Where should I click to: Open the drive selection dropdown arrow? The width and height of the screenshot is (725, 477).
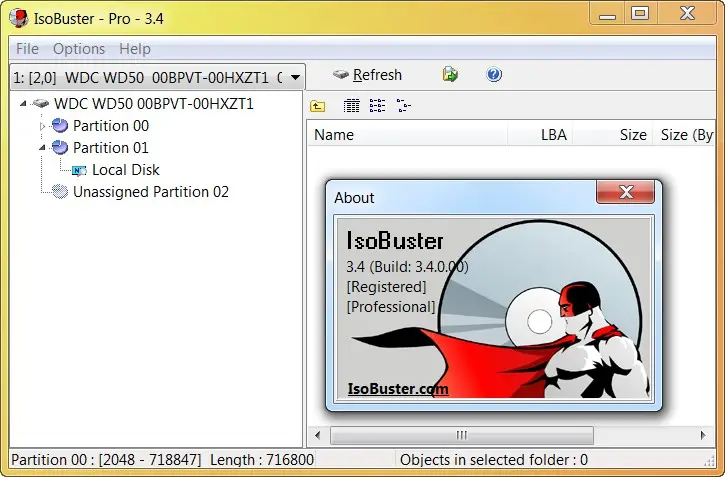click(295, 77)
